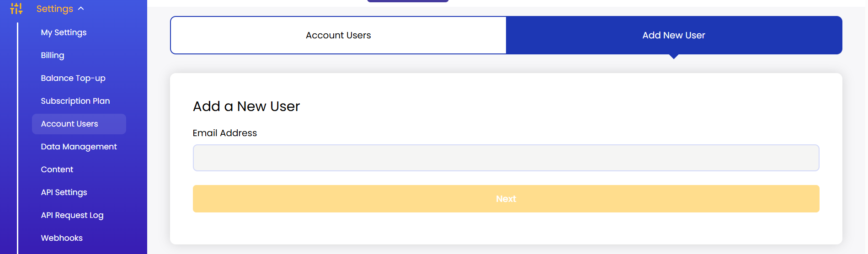Go to Content settings
This screenshot has width=868, height=254.
pos(57,169)
